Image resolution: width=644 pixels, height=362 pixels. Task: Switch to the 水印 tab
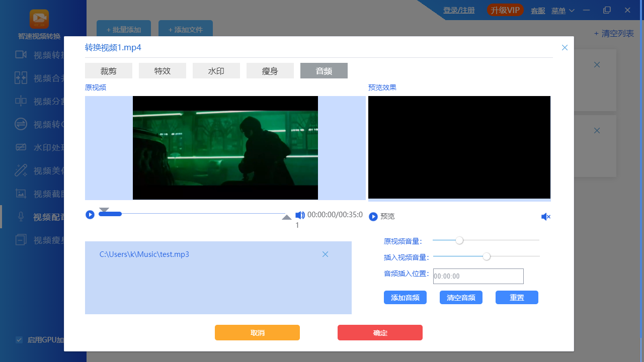(x=216, y=70)
